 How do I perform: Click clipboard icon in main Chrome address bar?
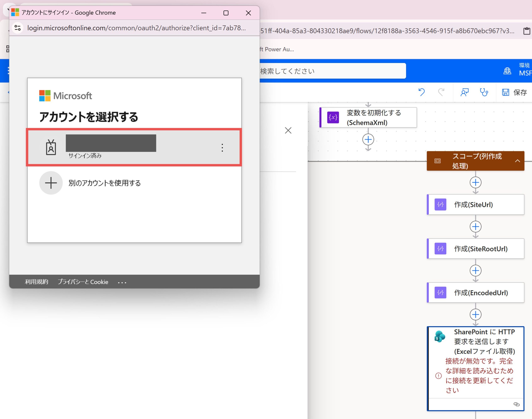click(x=527, y=31)
